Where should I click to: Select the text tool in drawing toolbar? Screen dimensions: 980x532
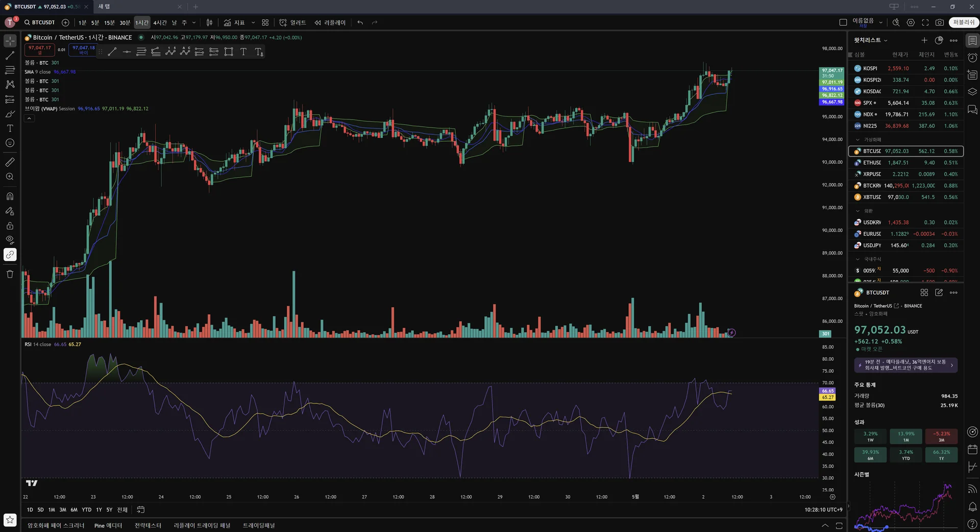[10, 128]
